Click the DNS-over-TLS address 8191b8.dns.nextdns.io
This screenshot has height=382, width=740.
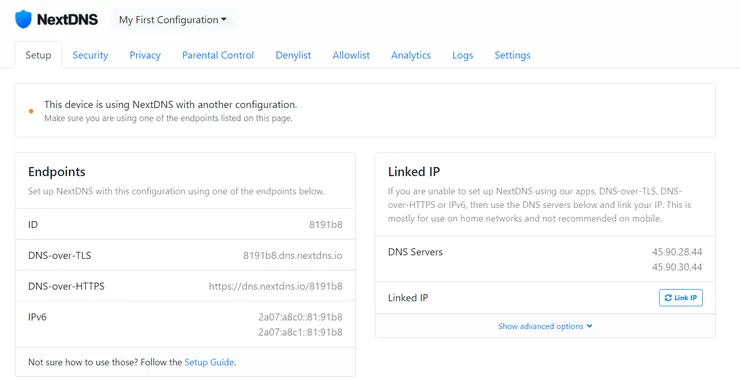tap(293, 255)
